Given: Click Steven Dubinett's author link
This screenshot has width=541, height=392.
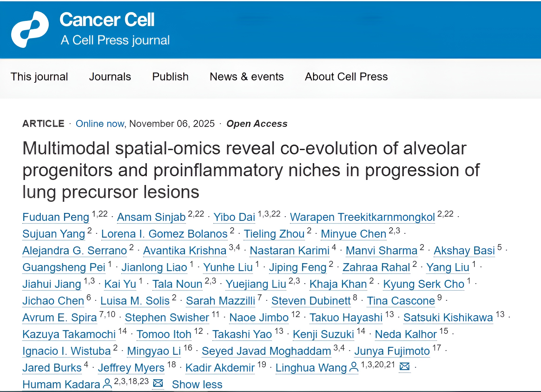Looking at the screenshot, I should click(310, 301).
